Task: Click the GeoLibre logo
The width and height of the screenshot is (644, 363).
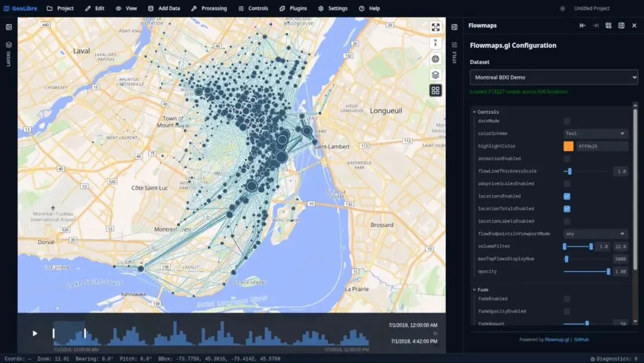Action: click(20, 8)
